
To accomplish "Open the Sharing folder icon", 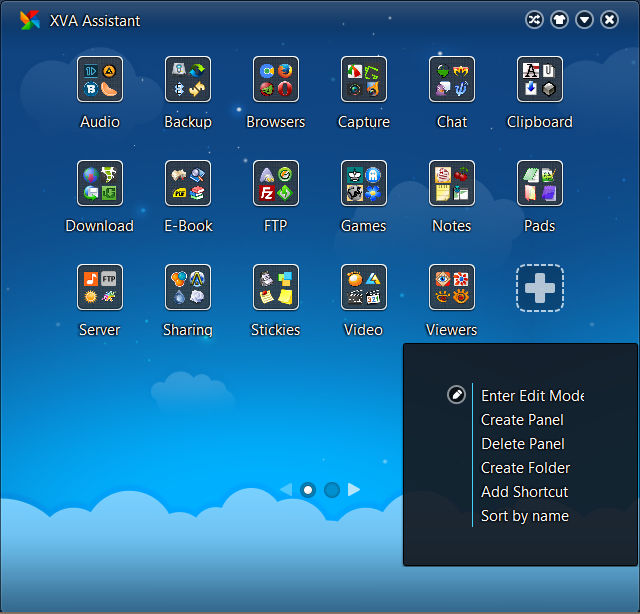I will [x=188, y=287].
